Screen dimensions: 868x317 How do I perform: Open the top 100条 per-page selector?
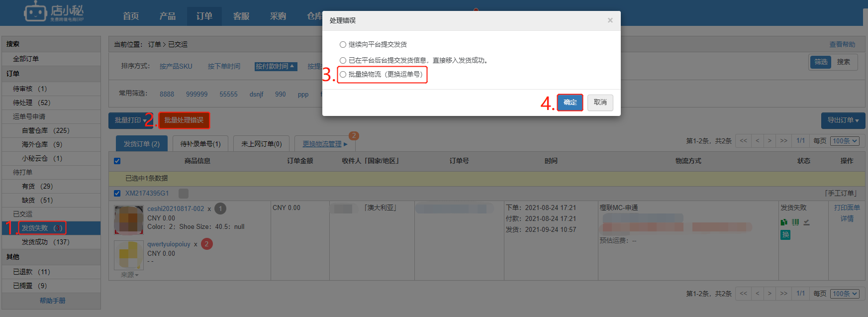click(x=845, y=141)
